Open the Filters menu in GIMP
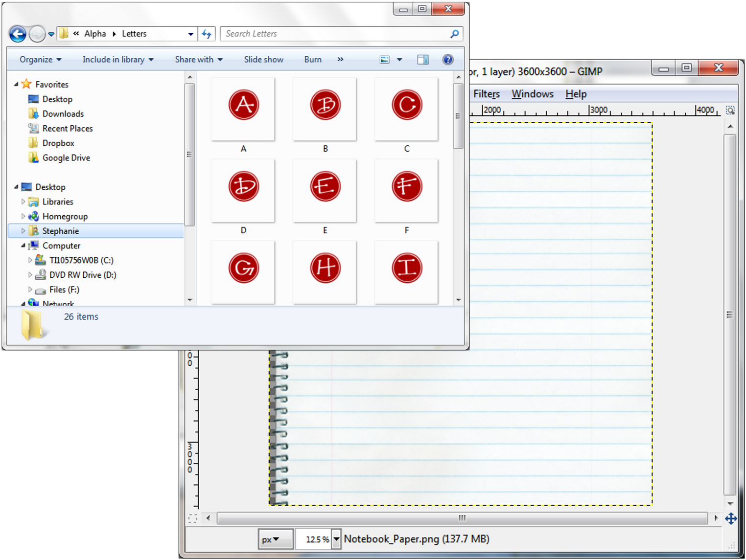This screenshot has height=560, width=746. click(x=486, y=94)
